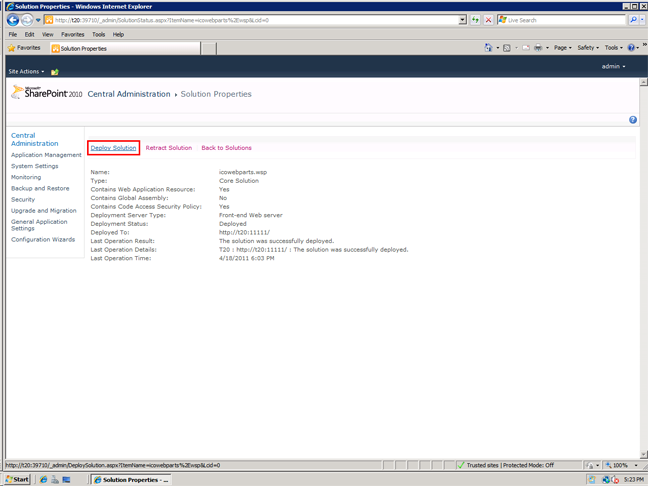
Task: Click the vertical scrollbar down arrow
Action: pyautogui.click(x=643, y=455)
